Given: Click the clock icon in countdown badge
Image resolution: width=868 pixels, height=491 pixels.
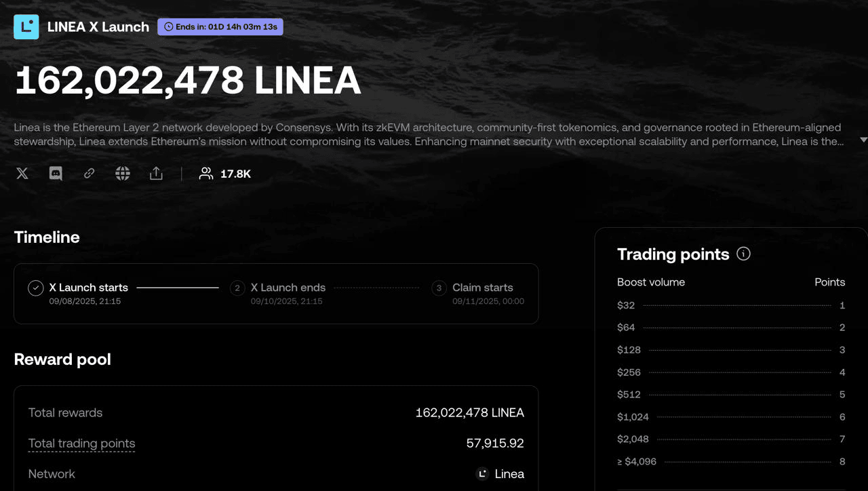Looking at the screenshot, I should click(169, 27).
